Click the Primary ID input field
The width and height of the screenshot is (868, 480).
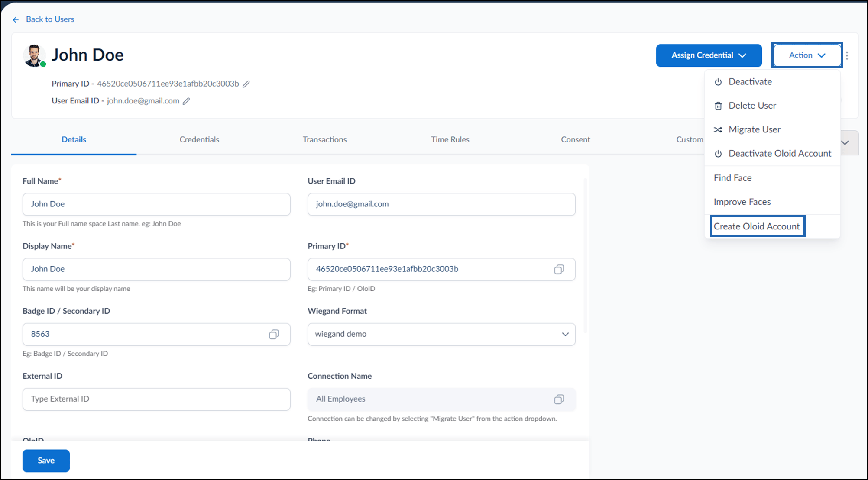click(x=441, y=269)
